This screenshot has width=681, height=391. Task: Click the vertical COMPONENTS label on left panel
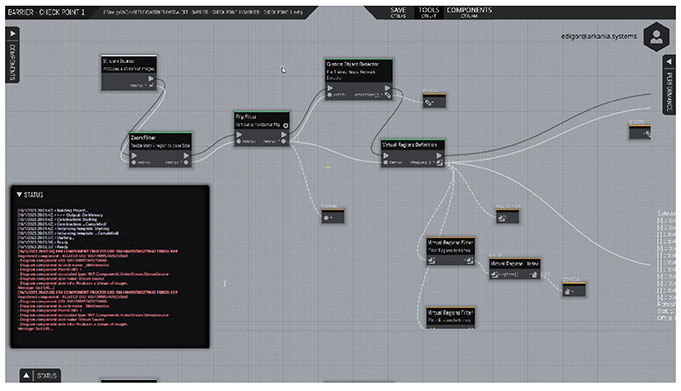point(12,62)
